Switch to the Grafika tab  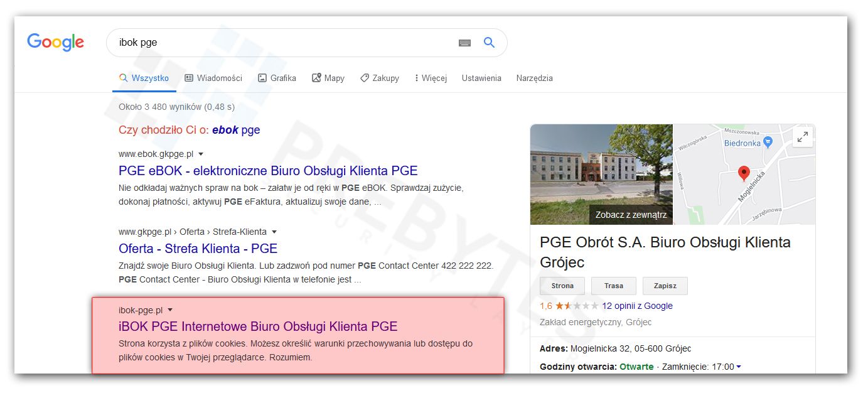pos(277,78)
